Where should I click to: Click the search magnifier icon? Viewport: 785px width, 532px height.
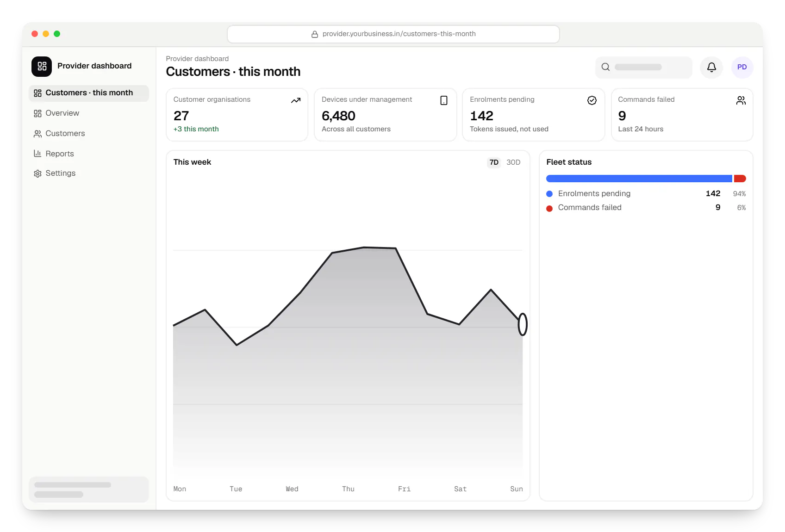605,67
